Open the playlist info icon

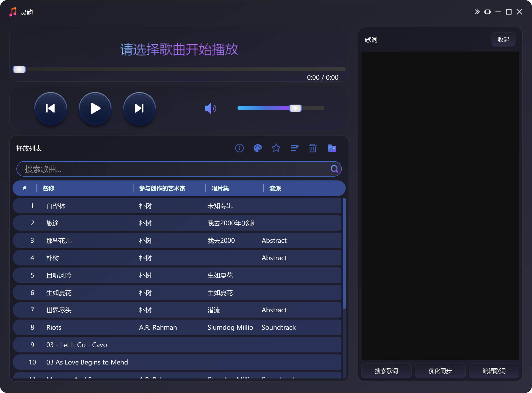point(239,148)
